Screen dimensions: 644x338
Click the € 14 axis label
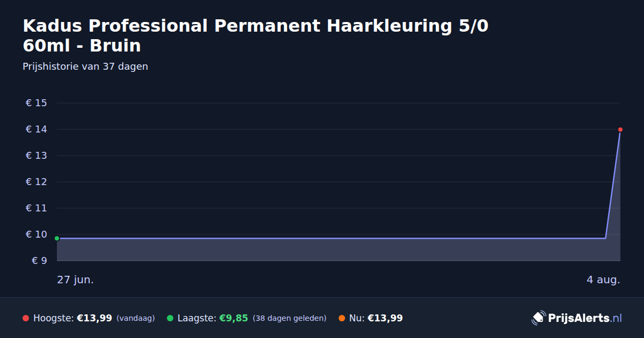pyautogui.click(x=36, y=129)
